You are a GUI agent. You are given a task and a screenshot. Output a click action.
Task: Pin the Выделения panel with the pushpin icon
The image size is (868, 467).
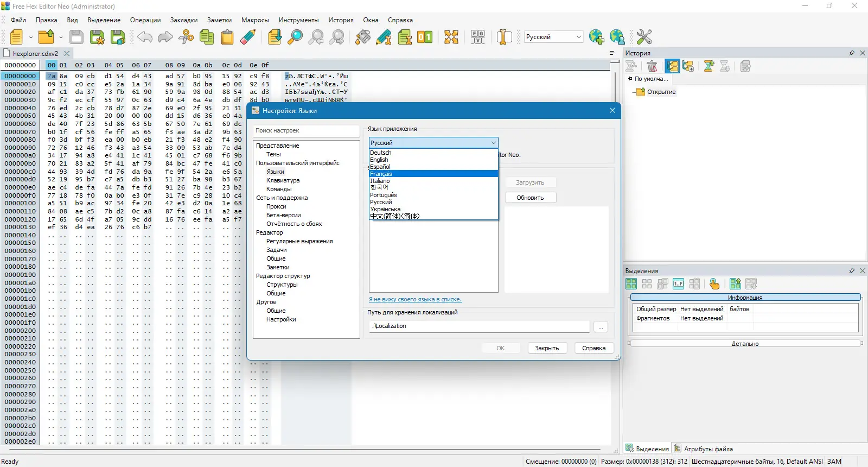[x=852, y=270]
